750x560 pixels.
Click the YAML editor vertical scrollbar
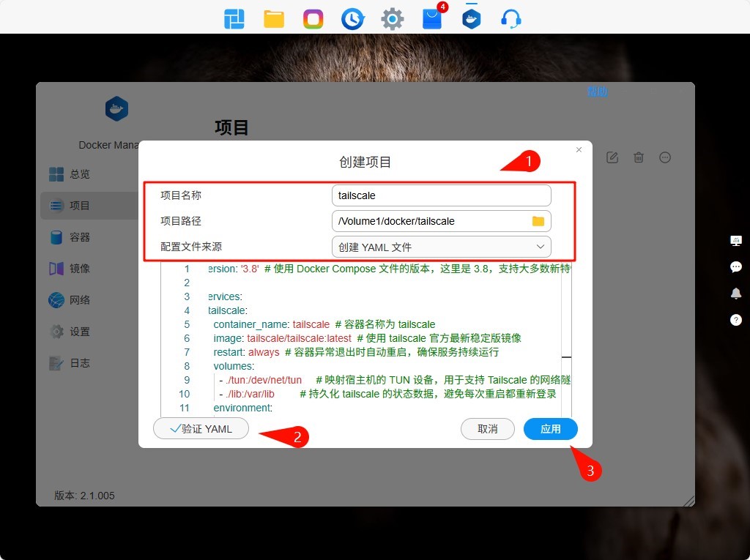pos(566,340)
